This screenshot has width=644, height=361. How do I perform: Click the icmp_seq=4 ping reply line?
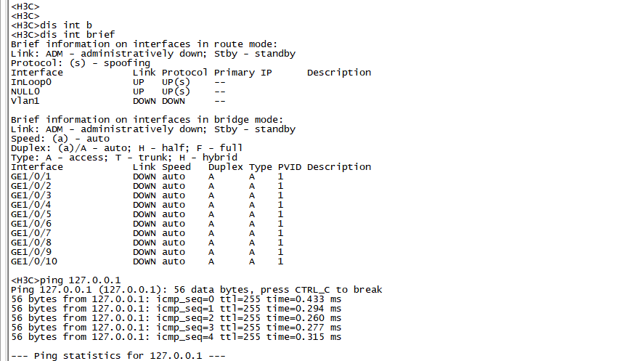point(176,337)
